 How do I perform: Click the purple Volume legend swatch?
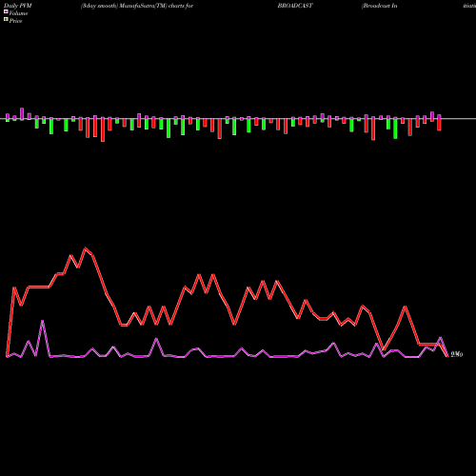click(6, 12)
